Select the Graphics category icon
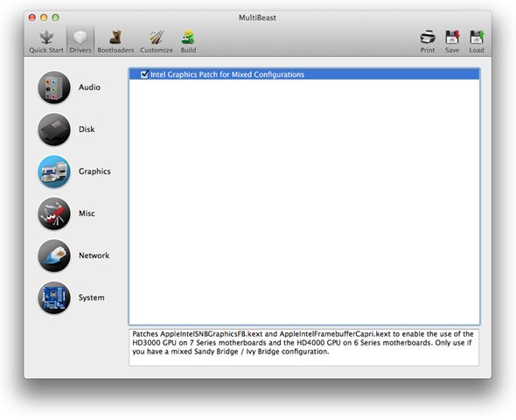 (54, 171)
